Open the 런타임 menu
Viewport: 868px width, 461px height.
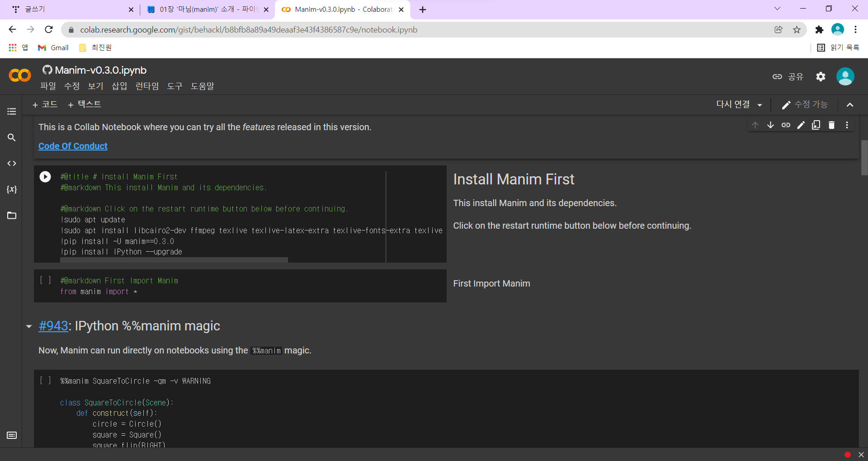click(147, 86)
